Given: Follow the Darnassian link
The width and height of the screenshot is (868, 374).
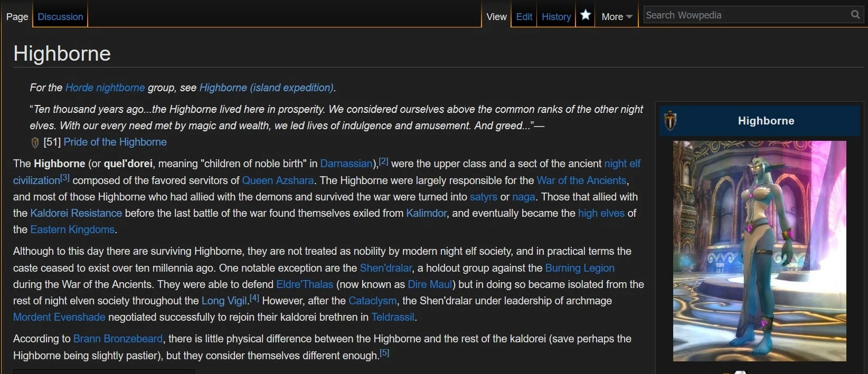Looking at the screenshot, I should tap(347, 164).
